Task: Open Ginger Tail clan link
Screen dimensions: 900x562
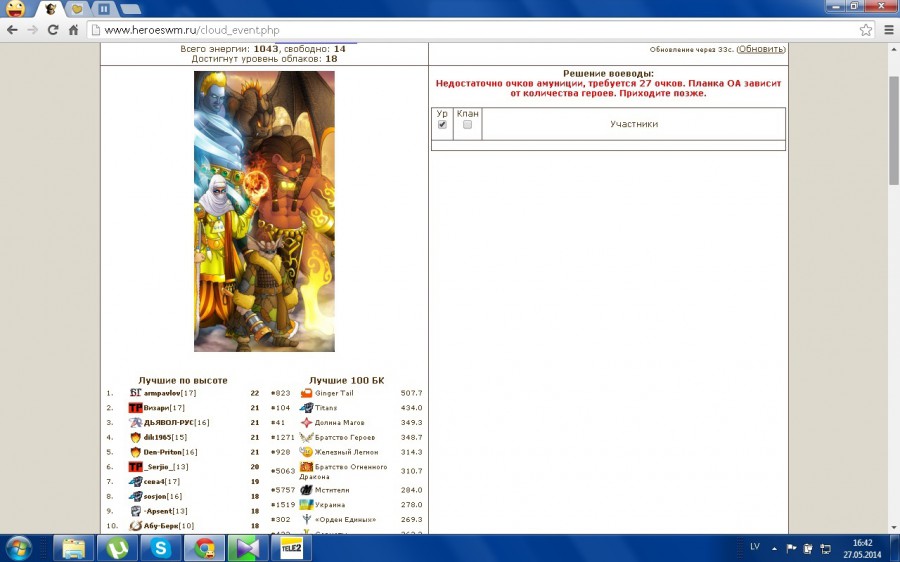Action: point(334,393)
